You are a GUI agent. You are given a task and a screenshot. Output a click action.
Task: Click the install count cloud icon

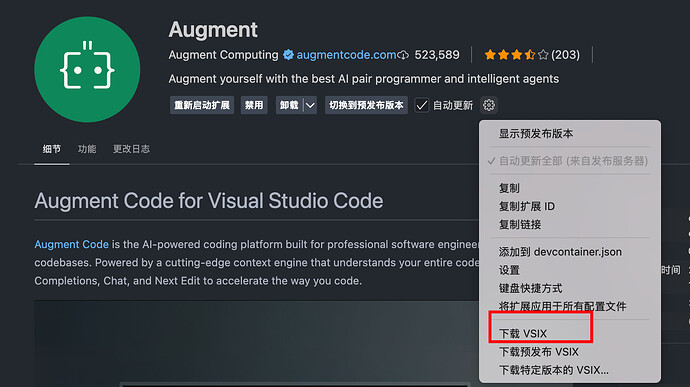tap(403, 55)
